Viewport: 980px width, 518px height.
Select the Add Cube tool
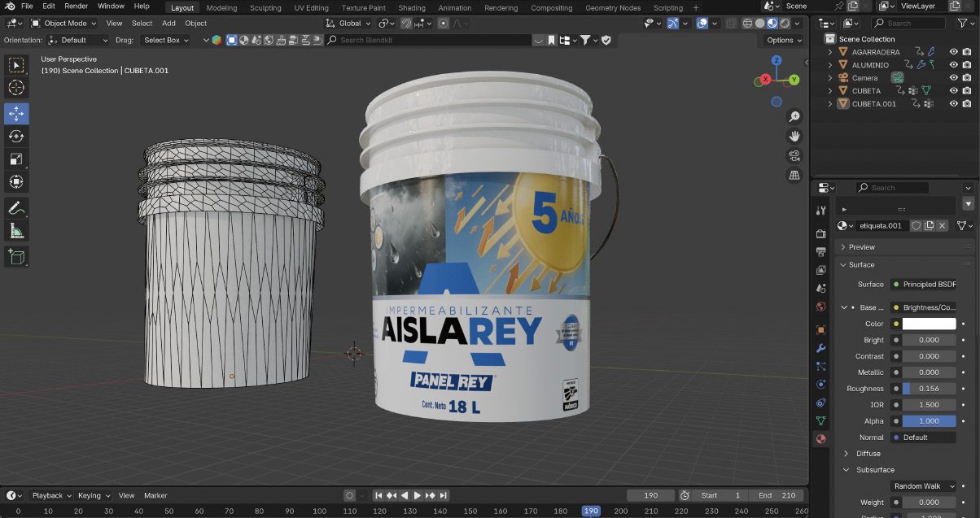pyautogui.click(x=16, y=257)
